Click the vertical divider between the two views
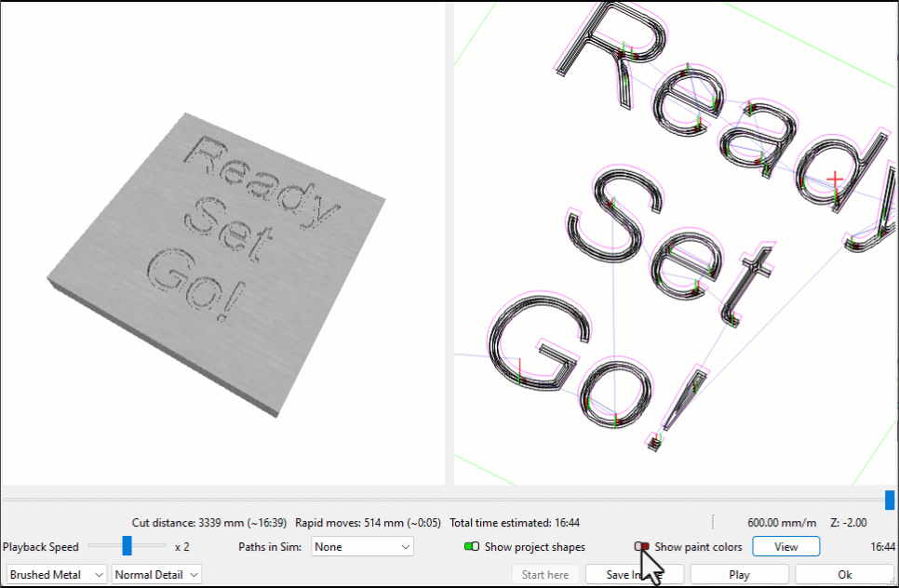The height and width of the screenshot is (588, 899). coord(449,242)
